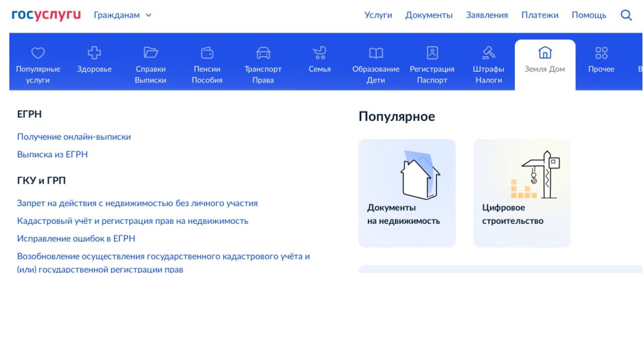Open the Семья stroller icon
The height and width of the screenshot is (339, 644).
(x=319, y=53)
